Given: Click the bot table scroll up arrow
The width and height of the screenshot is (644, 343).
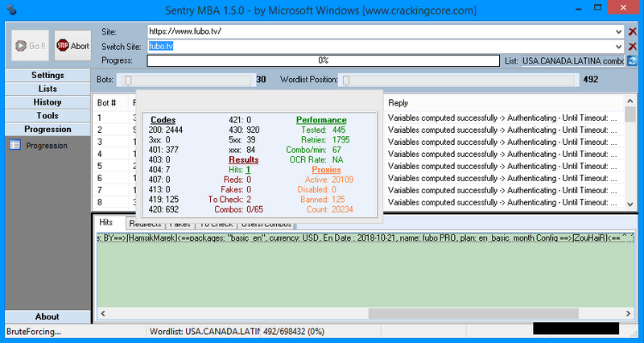Looking at the screenshot, I should (x=630, y=101).
